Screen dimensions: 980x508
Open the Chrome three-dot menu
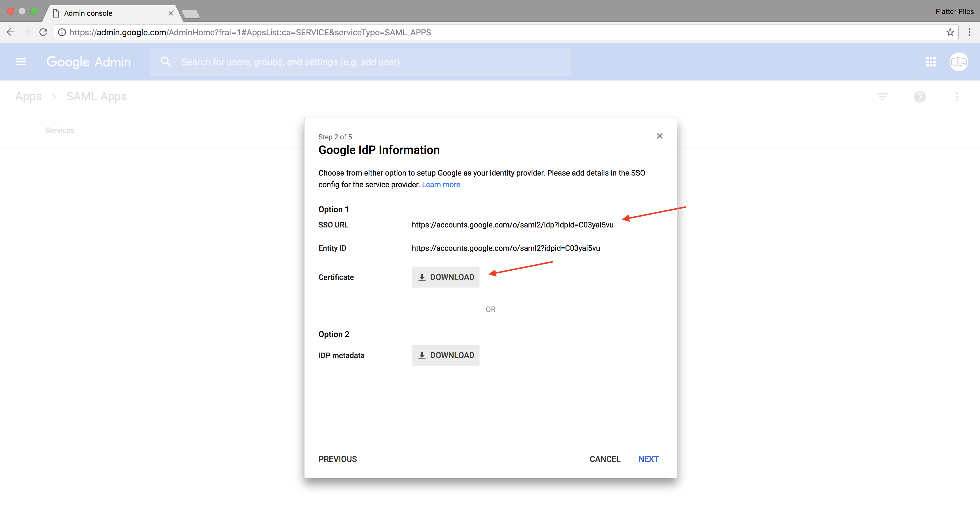(x=969, y=32)
